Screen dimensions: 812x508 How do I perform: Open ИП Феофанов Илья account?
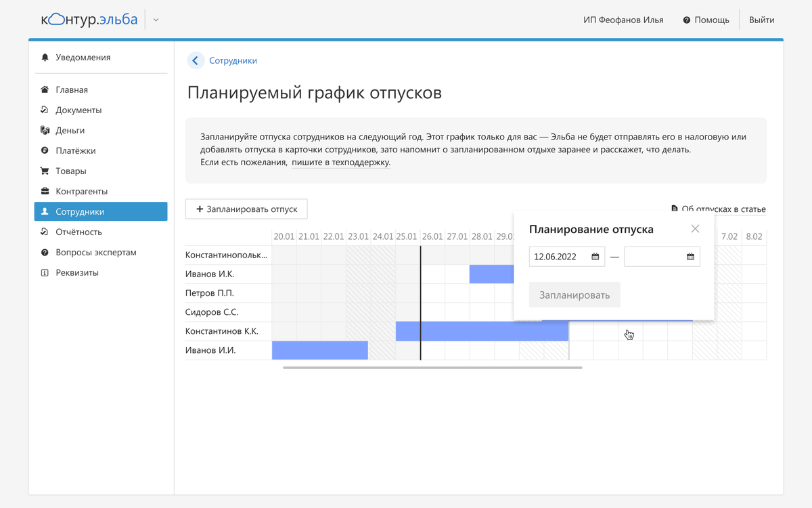[x=623, y=20]
